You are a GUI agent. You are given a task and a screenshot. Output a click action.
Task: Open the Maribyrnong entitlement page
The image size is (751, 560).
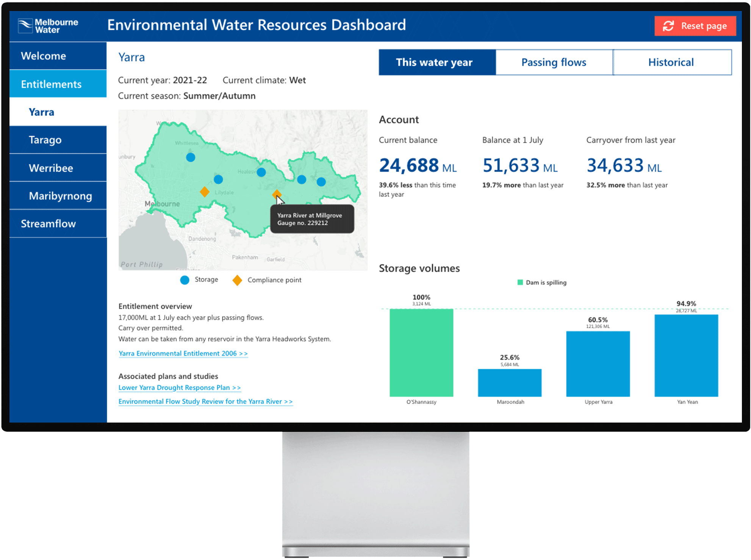[58, 196]
